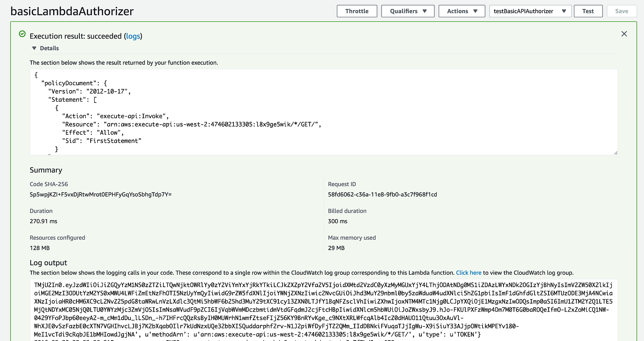Click the Max memory used value 29 MB
Screen dimensions: 644x341
336,248
